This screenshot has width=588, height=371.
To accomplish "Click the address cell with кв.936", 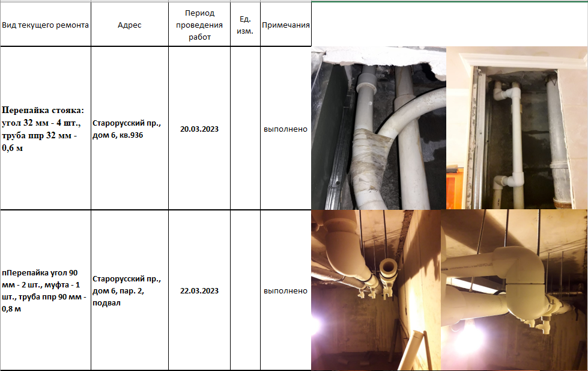I will [130, 129].
